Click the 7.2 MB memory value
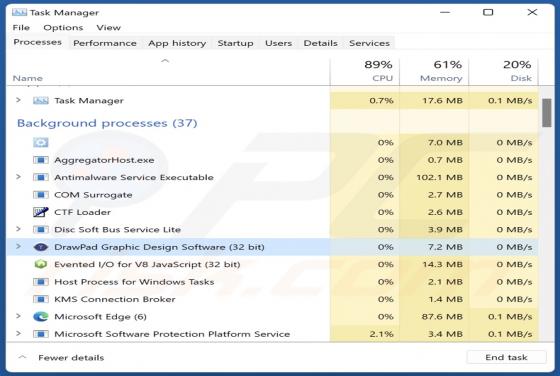 (x=445, y=247)
